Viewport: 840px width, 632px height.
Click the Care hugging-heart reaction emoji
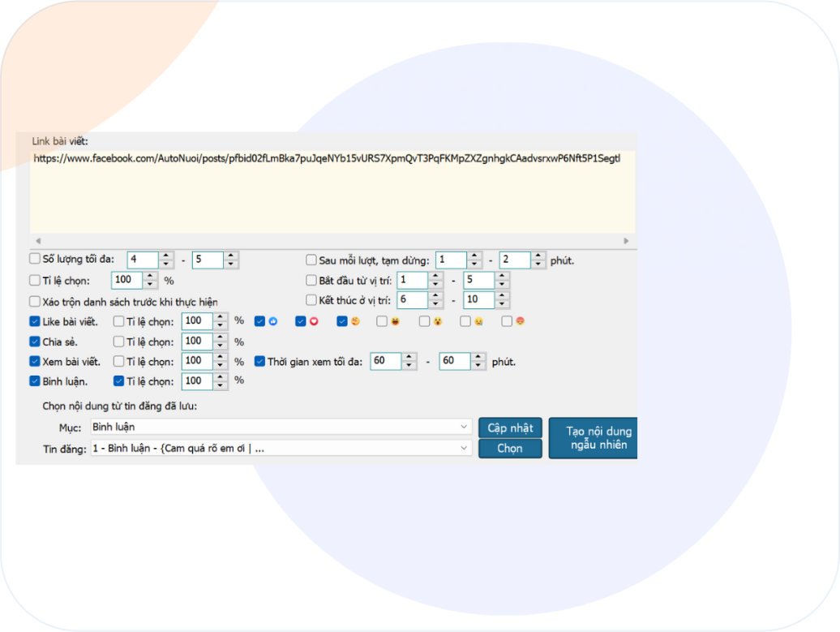click(355, 321)
